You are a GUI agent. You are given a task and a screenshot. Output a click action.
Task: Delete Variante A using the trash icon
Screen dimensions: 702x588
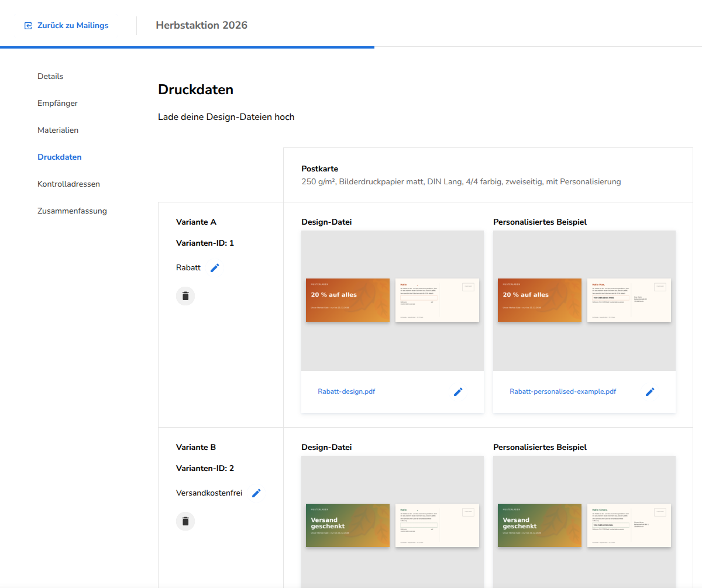(185, 296)
